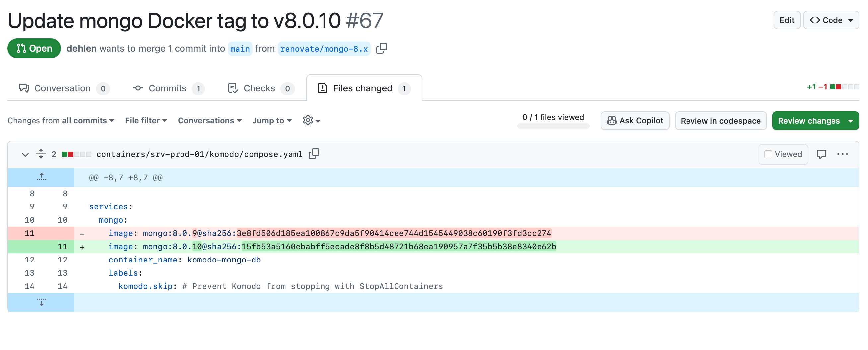This screenshot has height=350, width=868.
Task: Collapse the compose.yaml diff with the chevron
Action: coord(25,154)
